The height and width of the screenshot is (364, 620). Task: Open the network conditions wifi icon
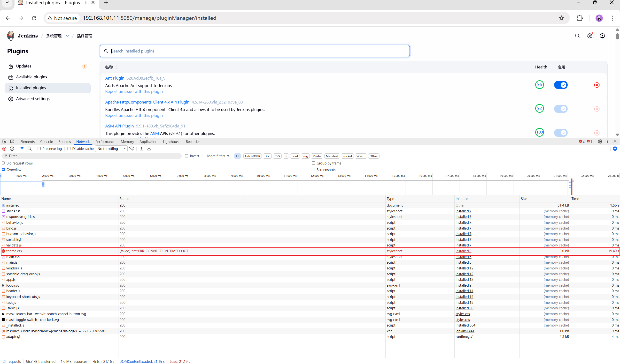132,149
